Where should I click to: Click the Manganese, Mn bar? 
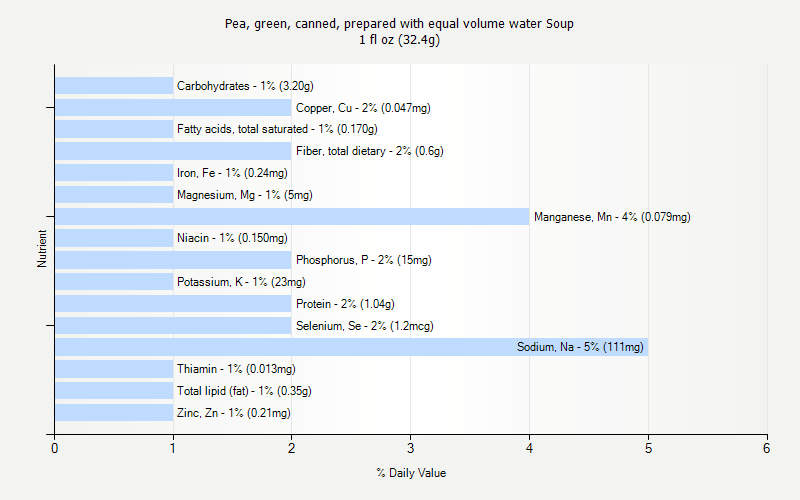[x=291, y=216]
